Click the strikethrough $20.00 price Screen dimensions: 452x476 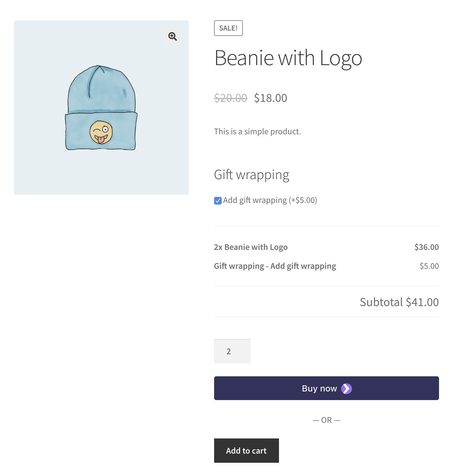pyautogui.click(x=230, y=98)
